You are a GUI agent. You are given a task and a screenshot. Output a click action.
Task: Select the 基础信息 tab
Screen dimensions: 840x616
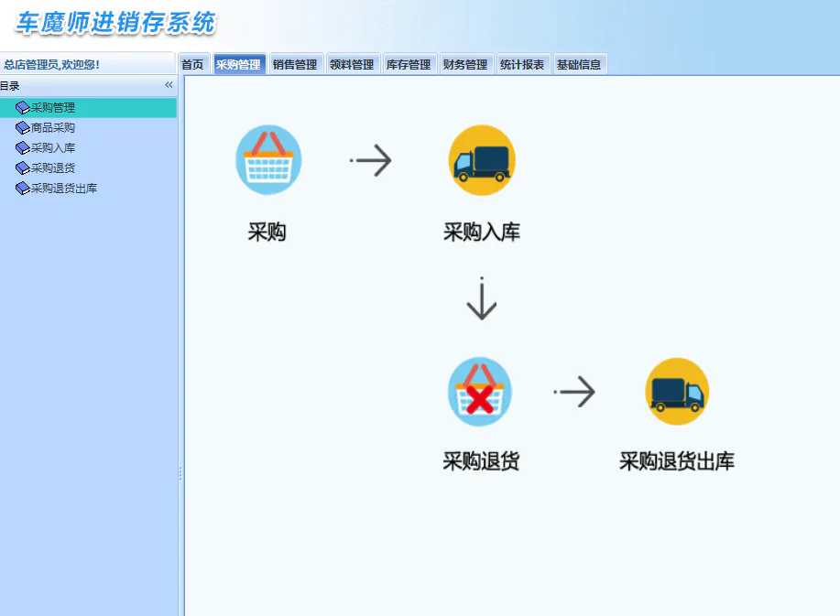[x=579, y=64]
